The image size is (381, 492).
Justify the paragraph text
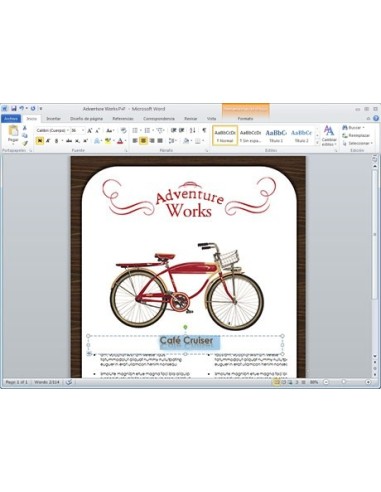(160, 141)
